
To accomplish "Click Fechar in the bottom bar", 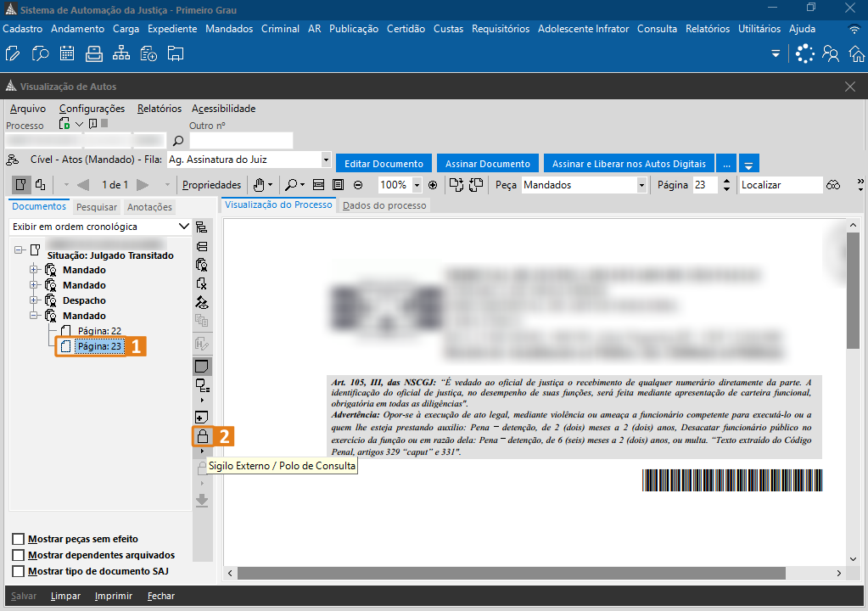I will (x=161, y=596).
